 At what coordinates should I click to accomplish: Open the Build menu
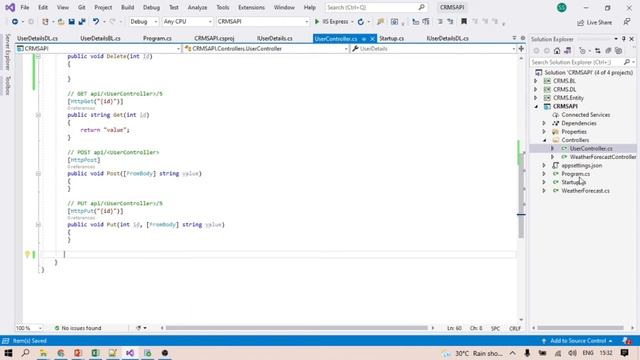point(127,7)
